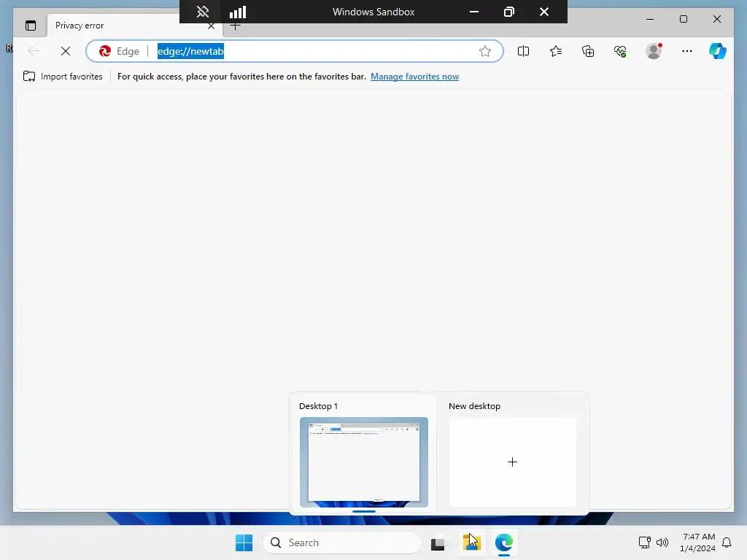Minimize the Windows Sandbox bar

tap(474, 12)
